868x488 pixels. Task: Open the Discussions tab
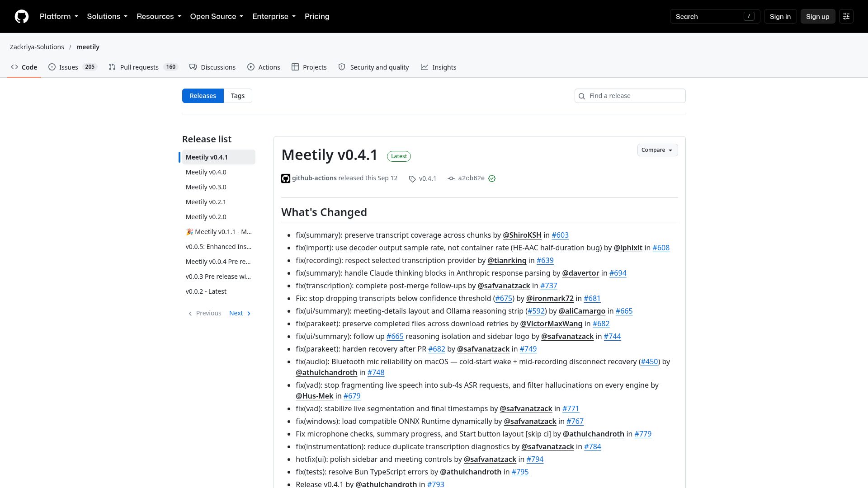tap(212, 67)
